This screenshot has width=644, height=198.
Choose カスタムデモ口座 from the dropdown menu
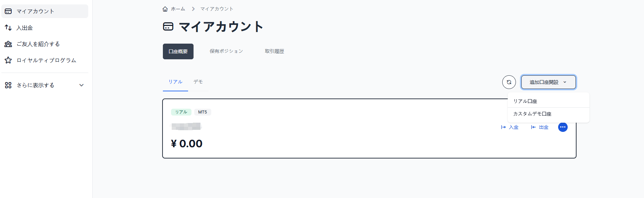pyautogui.click(x=532, y=114)
